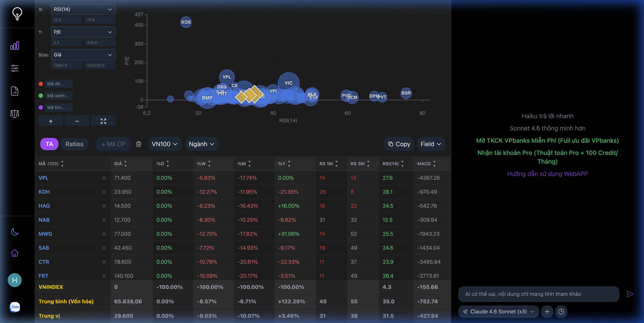Click the Zalo chat icon

point(15,307)
